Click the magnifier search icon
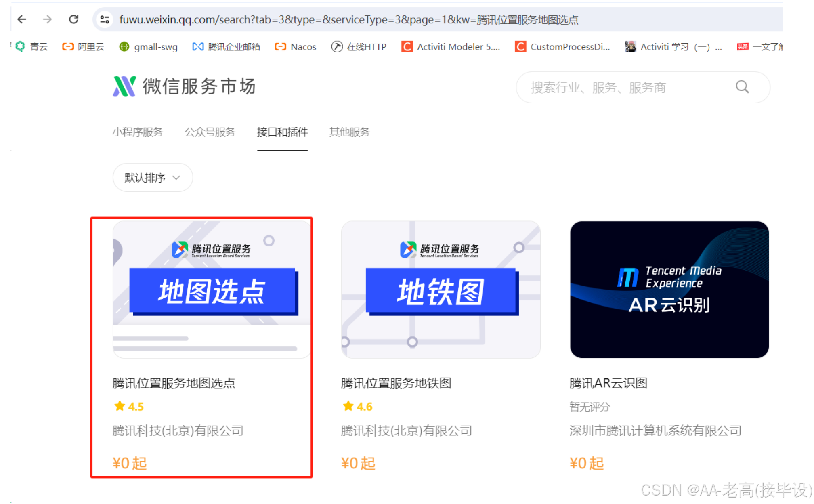This screenshot has height=504, width=814. pyautogui.click(x=742, y=87)
